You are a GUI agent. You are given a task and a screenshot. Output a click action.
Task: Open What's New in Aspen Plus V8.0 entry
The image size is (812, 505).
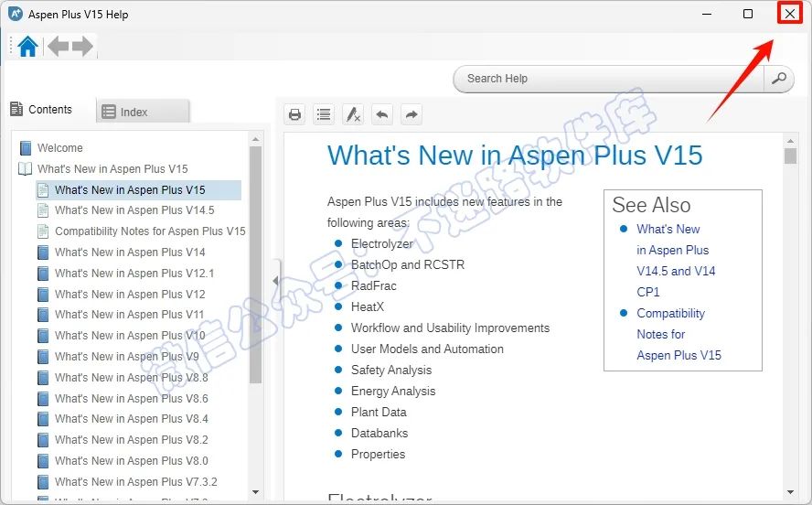[x=132, y=460]
